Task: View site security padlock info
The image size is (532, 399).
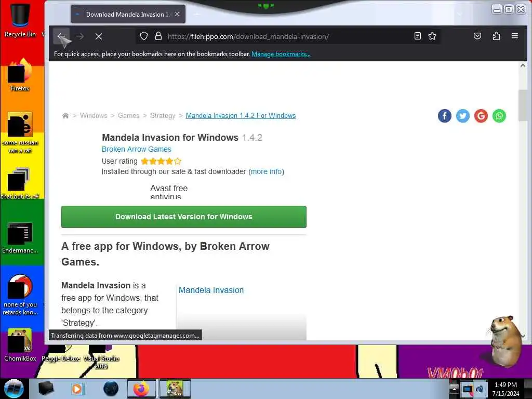Action: coord(158,36)
